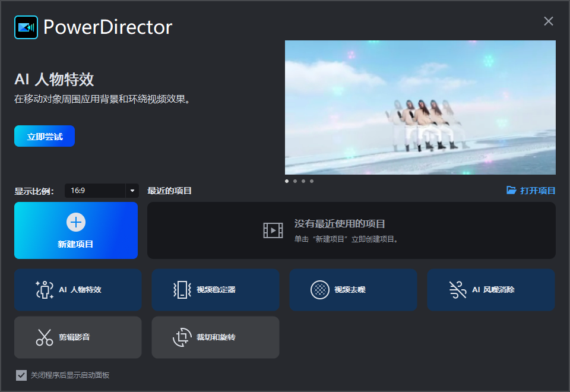Click the 打开项目 link
The height and width of the screenshot is (392, 570).
(x=537, y=191)
